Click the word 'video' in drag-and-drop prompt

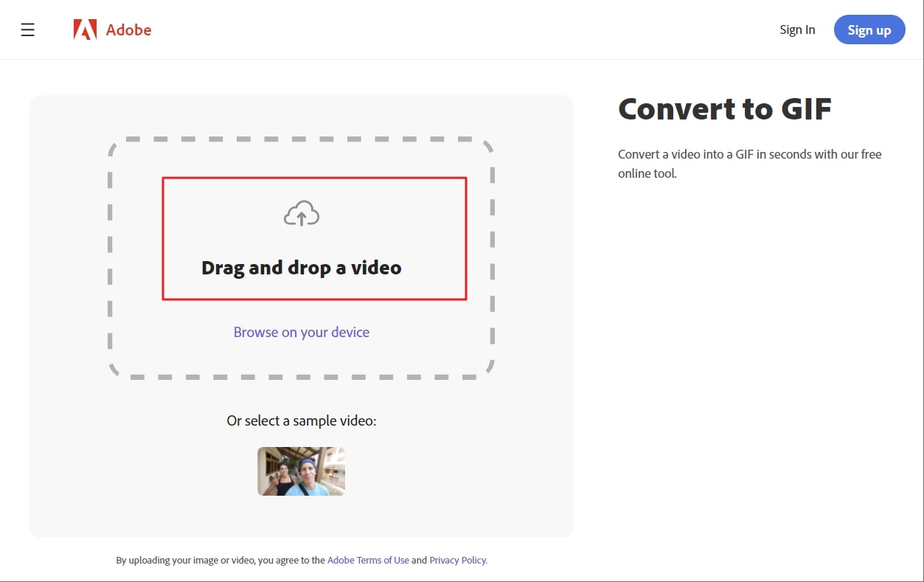click(x=375, y=267)
